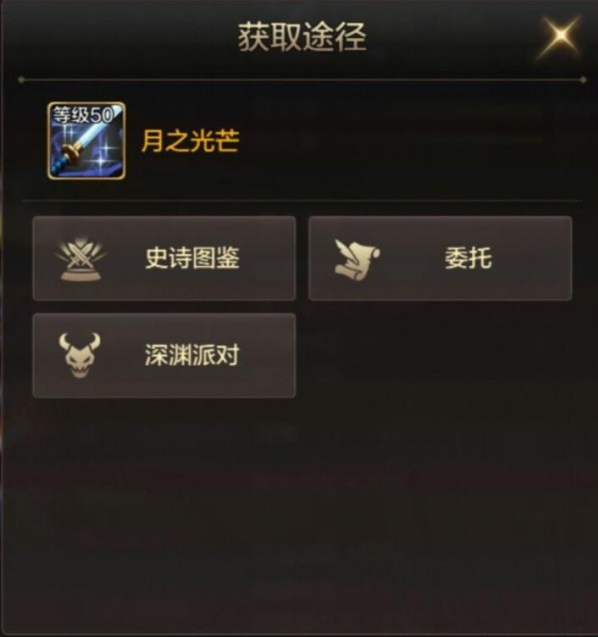Click the golden frame of the item icon
This screenshot has width=598, height=637.
86,103
